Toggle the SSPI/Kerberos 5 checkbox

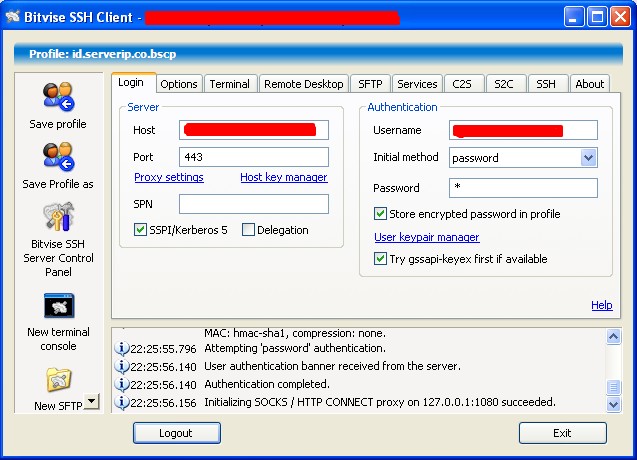(x=140, y=230)
